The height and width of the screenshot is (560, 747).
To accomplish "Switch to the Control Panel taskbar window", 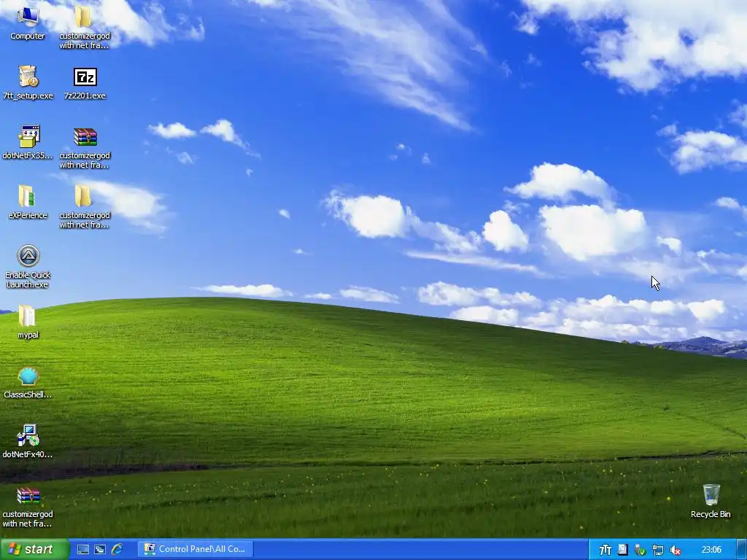I will pos(196,550).
